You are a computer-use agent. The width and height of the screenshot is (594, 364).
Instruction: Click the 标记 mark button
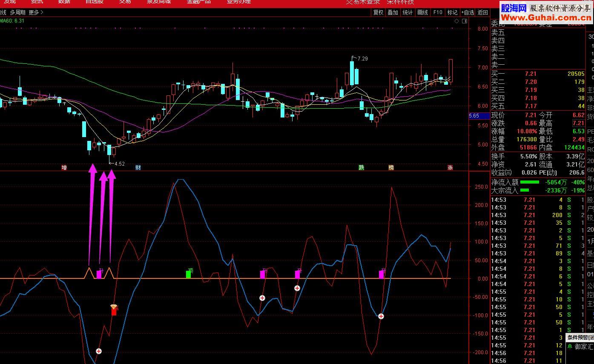[452, 12]
